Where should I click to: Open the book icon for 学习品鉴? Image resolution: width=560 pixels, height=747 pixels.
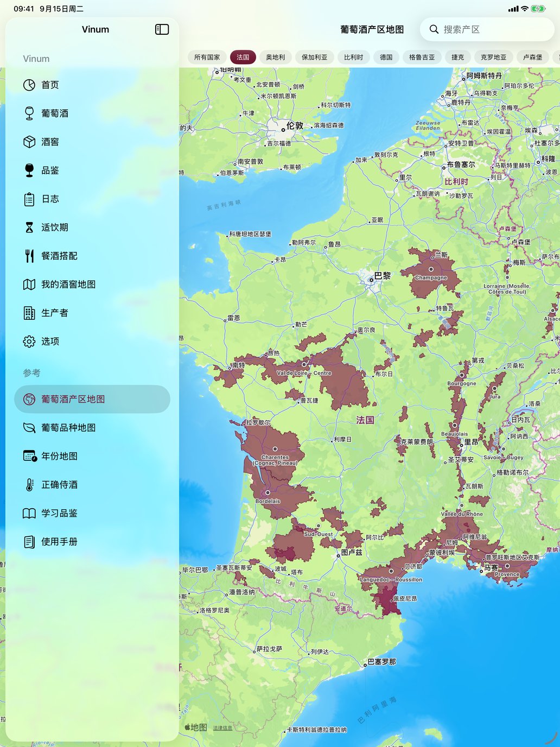point(29,514)
